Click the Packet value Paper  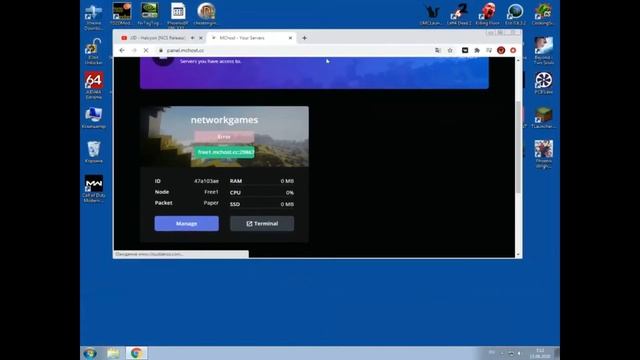[211, 203]
